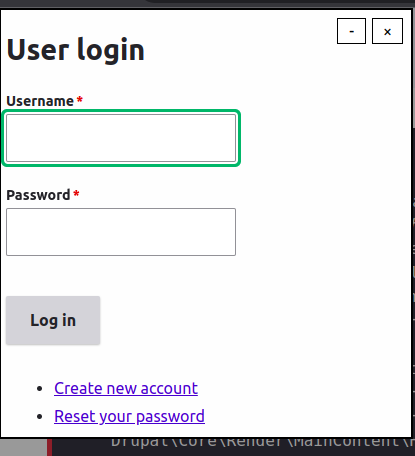
Task: Select the Password text field
Action: [x=121, y=232]
